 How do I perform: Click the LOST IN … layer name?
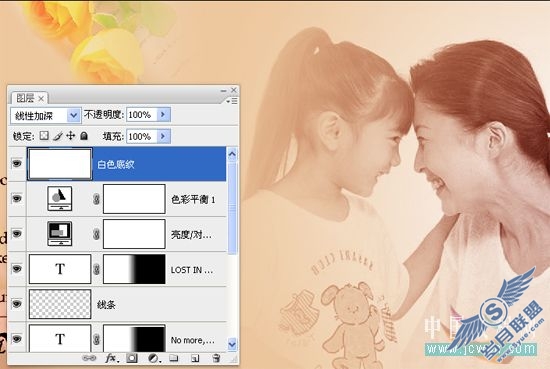(x=192, y=270)
